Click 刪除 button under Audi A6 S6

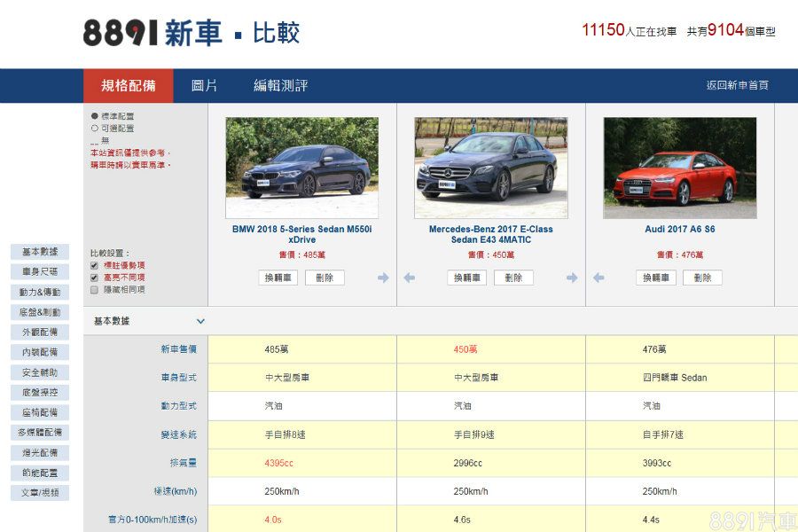[x=702, y=278]
